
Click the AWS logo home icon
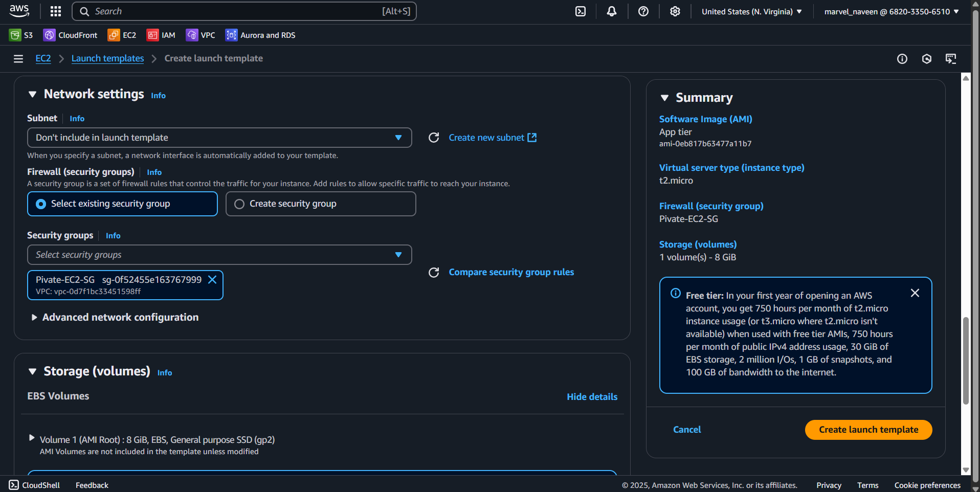(x=19, y=11)
